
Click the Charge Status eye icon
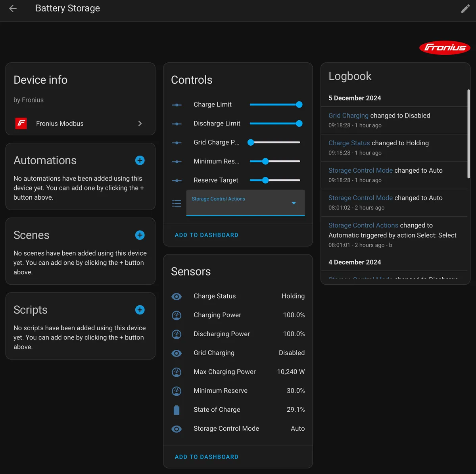coord(177,297)
